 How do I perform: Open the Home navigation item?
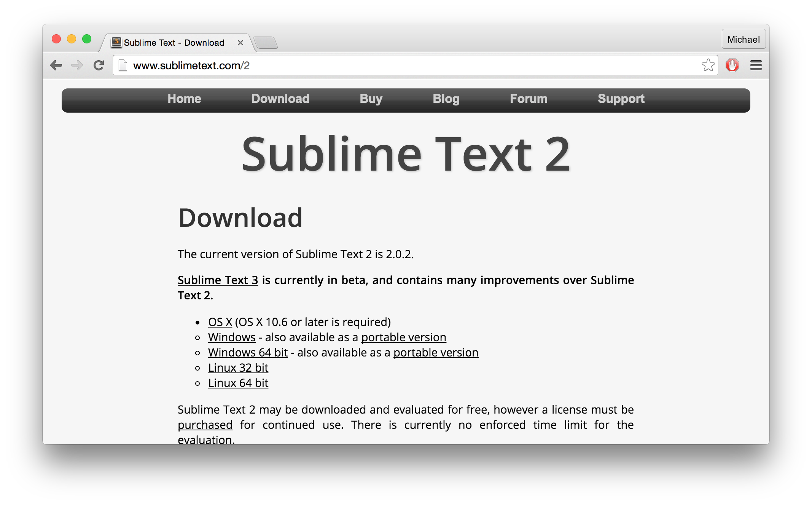tap(184, 99)
